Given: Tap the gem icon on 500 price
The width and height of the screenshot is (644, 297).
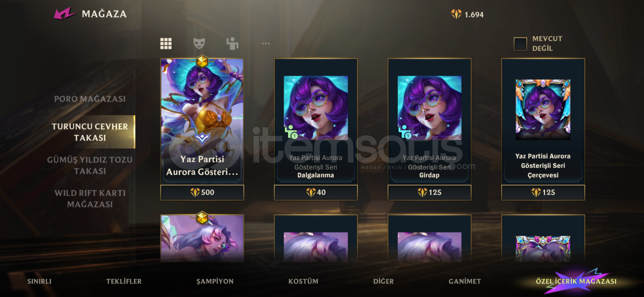Looking at the screenshot, I should [x=195, y=193].
